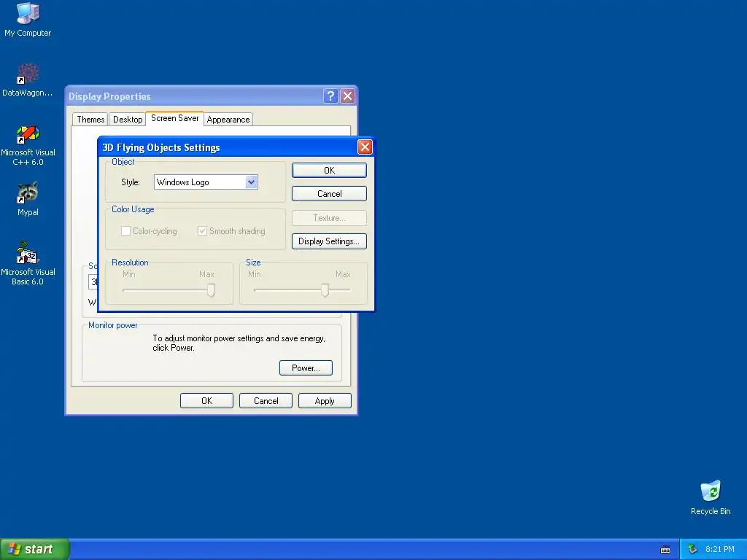Click the Size slider thumb
The height and width of the screenshot is (560, 747).
click(325, 290)
